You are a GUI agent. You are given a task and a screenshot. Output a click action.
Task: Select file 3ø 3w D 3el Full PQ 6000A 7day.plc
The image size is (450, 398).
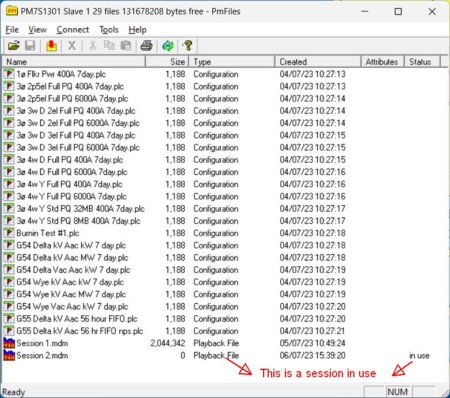coord(78,147)
